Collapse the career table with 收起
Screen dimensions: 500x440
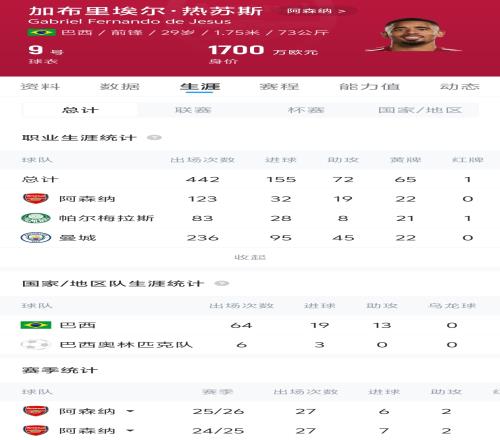tap(250, 257)
